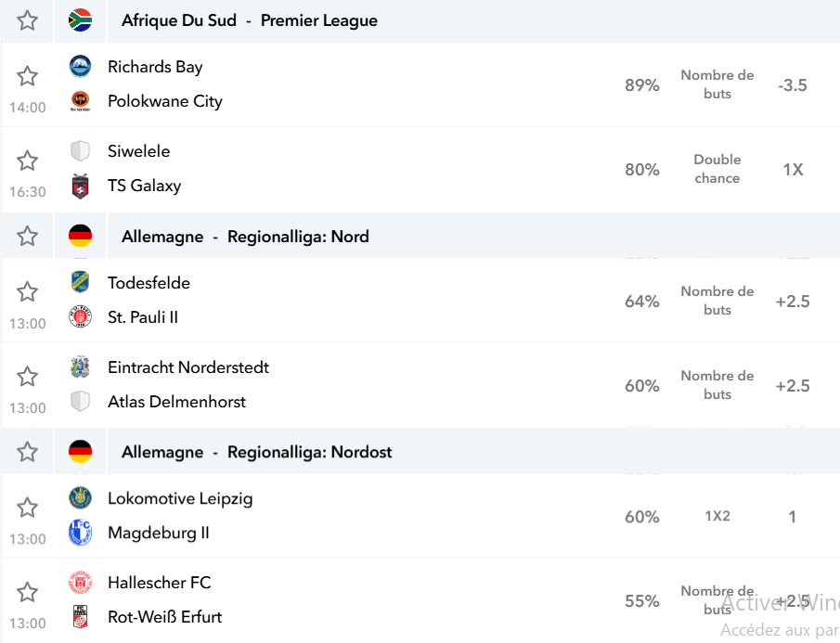Click the Magdeburg II club logo

[x=81, y=533]
